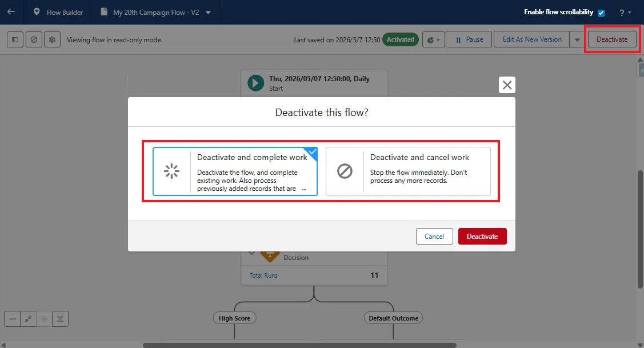Screen dimensions: 644x348
Task: Open the help question mark menu
Action: click(x=625, y=13)
